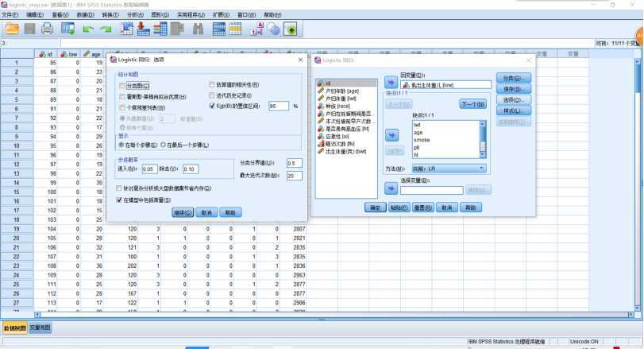Image resolution: width=644 pixels, height=349 pixels.
Task: Click the Run descriptive statistics toolbar icon
Action: click(x=177, y=29)
